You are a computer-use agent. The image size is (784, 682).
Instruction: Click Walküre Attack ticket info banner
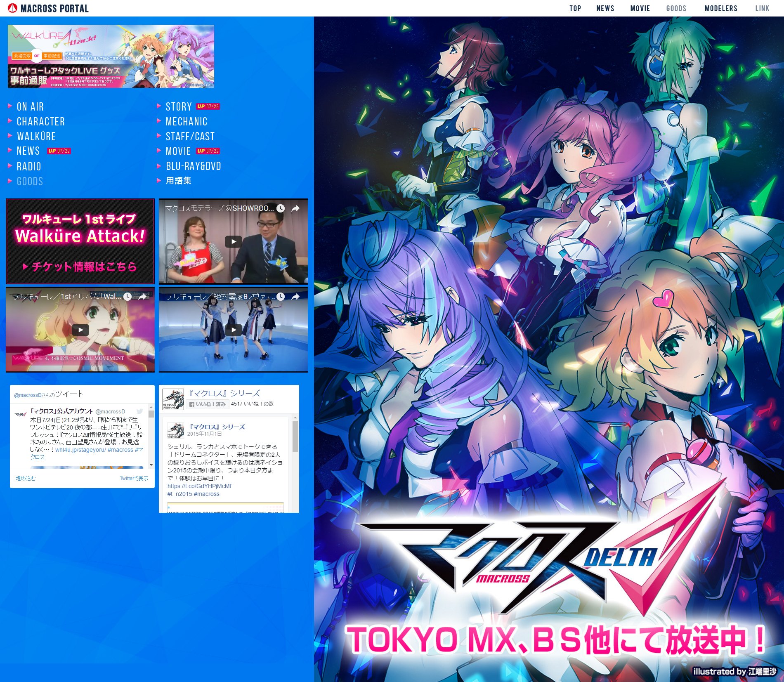pyautogui.click(x=80, y=241)
